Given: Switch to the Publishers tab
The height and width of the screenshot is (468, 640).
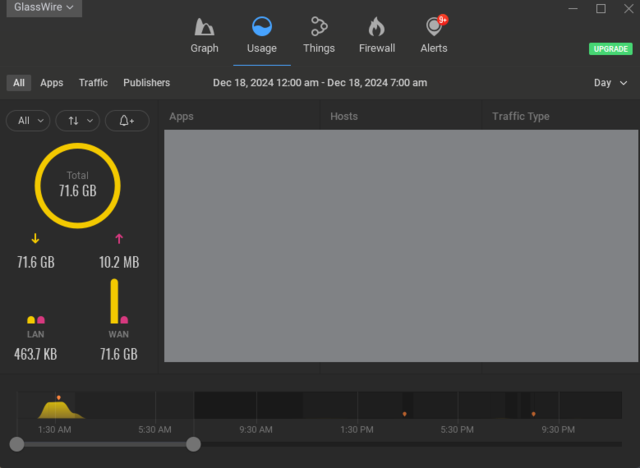Looking at the screenshot, I should coord(147,83).
